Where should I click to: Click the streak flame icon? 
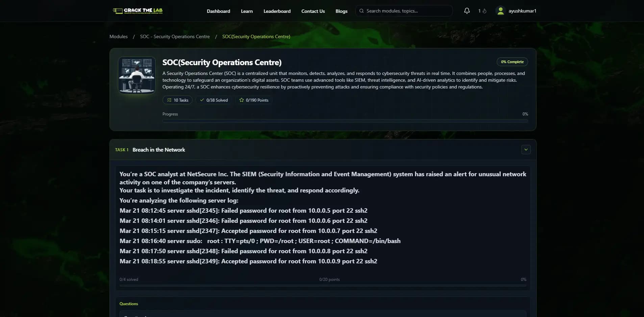[x=484, y=11]
